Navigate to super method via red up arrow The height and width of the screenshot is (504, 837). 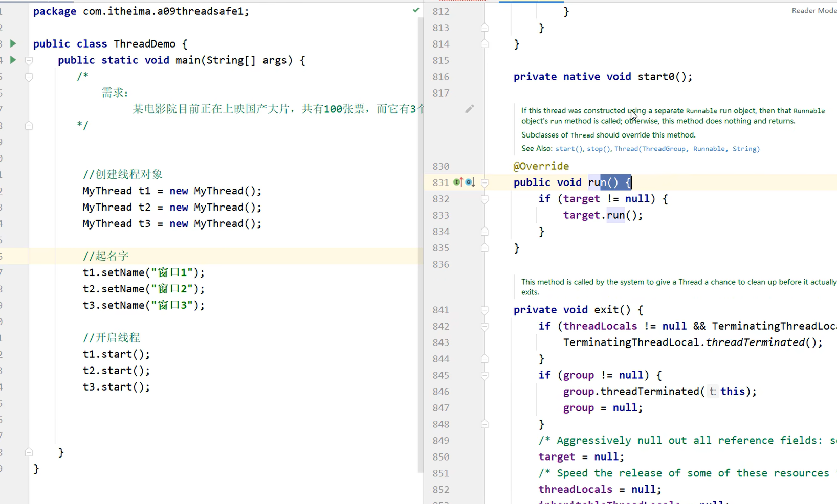point(462,181)
